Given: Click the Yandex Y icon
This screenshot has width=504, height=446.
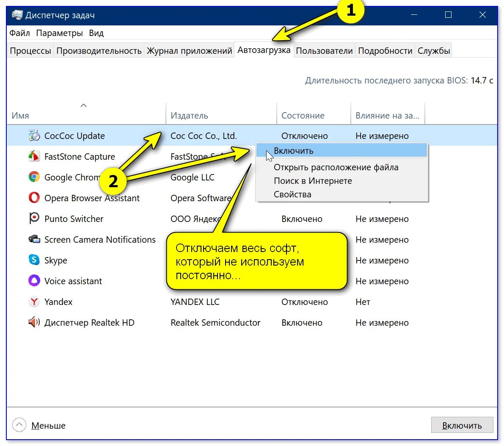Looking at the screenshot, I should (x=34, y=302).
